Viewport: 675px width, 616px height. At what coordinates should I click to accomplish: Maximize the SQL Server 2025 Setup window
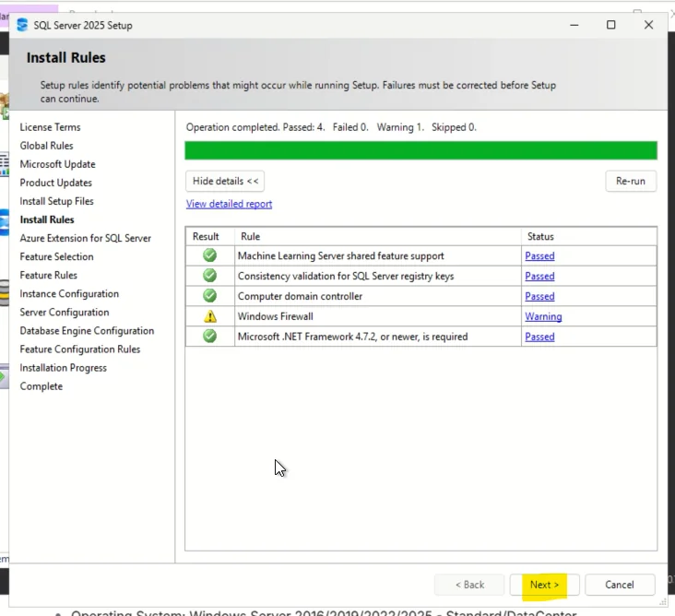(610, 25)
